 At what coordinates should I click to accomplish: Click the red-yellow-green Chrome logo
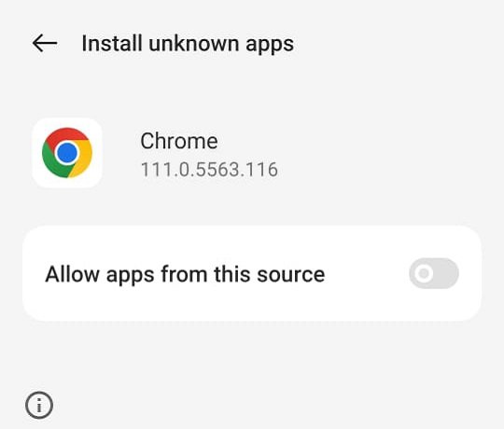point(67,153)
